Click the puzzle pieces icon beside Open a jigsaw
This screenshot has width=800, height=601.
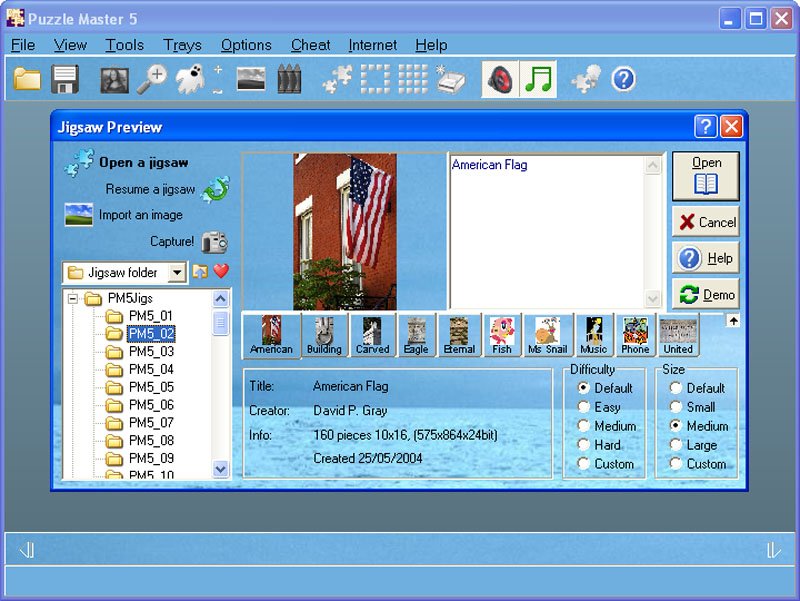pos(80,162)
